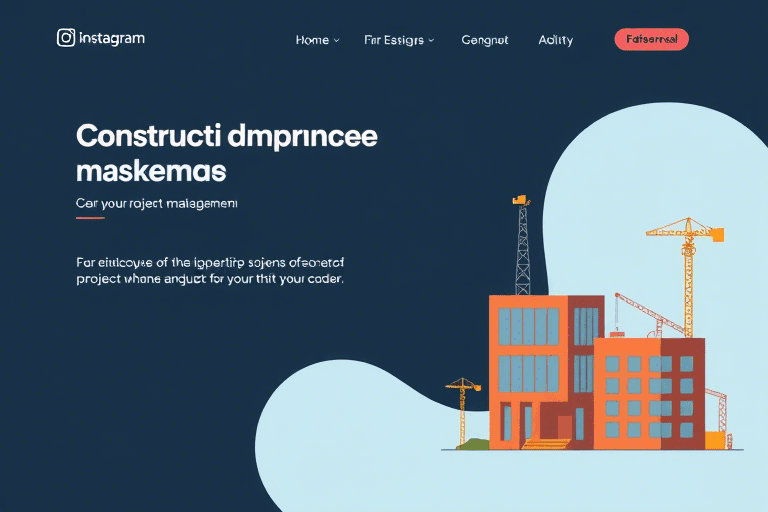Click the Car your roject malagement subtitle
Image resolution: width=768 pixels, height=512 pixels.
click(156, 202)
